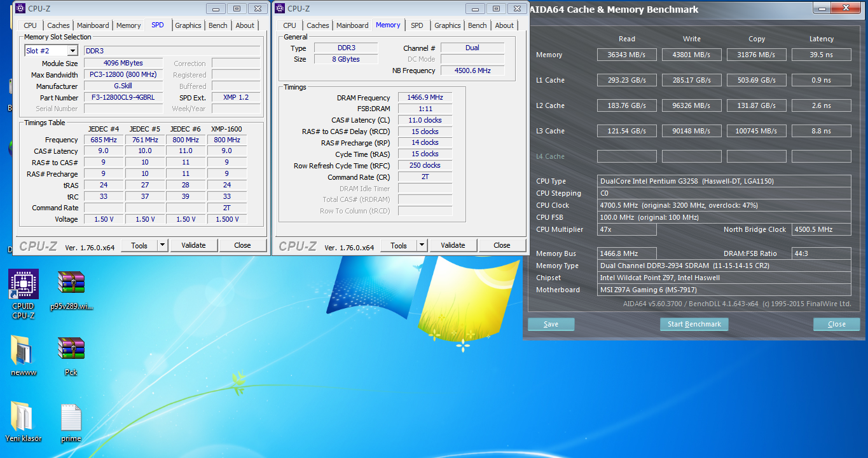Click the DRAM Frequency value "1466.9 MHz"
This screenshot has height=458, width=868.
(x=425, y=98)
